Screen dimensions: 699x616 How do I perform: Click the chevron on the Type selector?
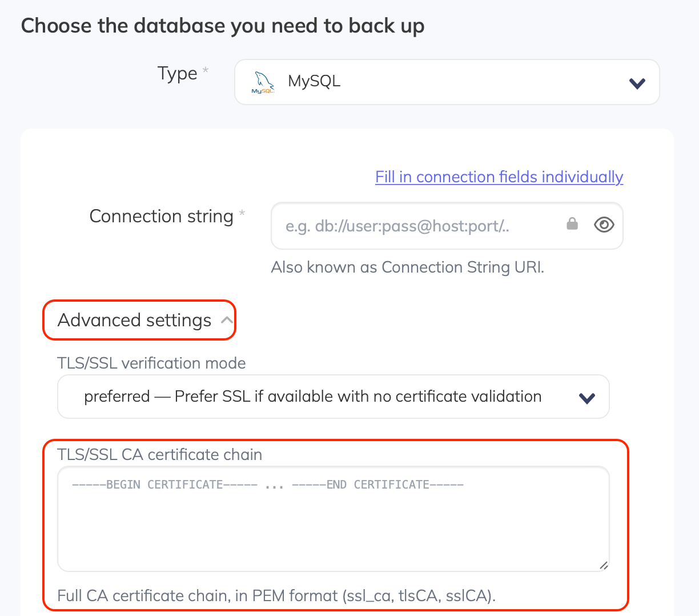[x=636, y=82]
